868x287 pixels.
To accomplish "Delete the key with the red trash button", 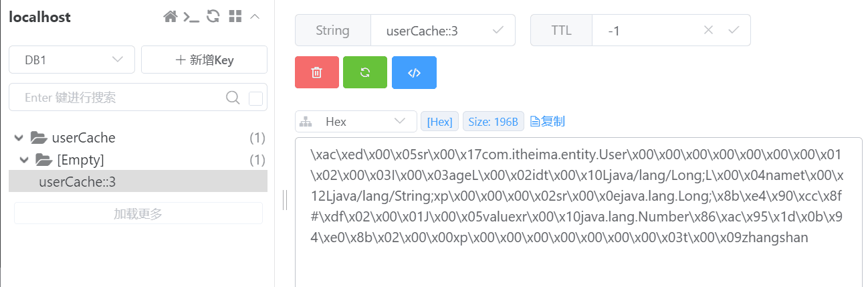I will point(317,72).
